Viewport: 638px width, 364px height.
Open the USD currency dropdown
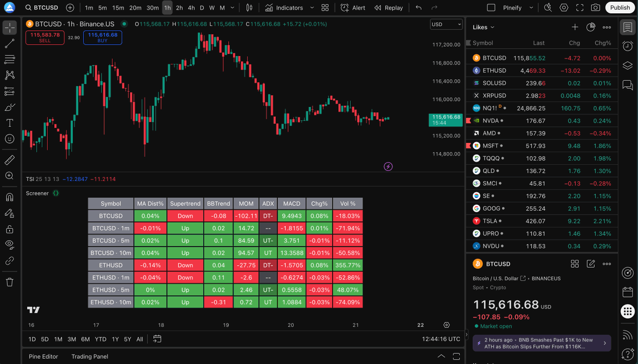point(447,24)
